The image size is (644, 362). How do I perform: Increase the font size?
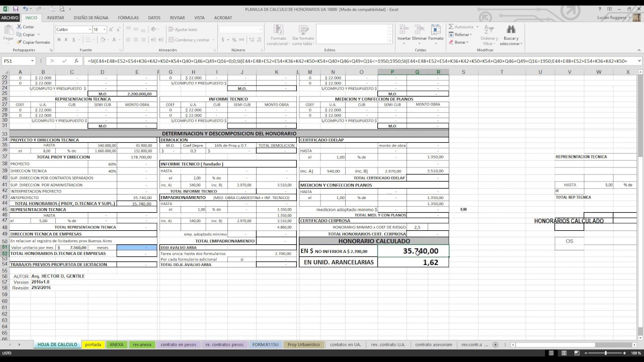pyautogui.click(x=110, y=30)
